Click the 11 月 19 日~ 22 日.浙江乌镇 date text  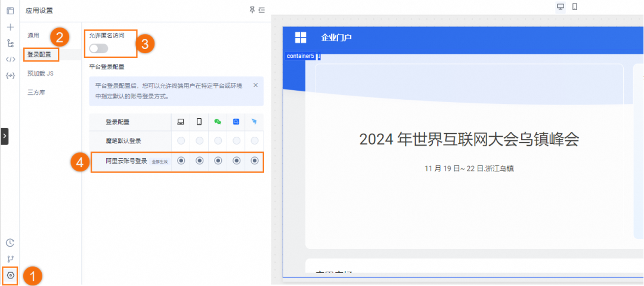tap(469, 168)
